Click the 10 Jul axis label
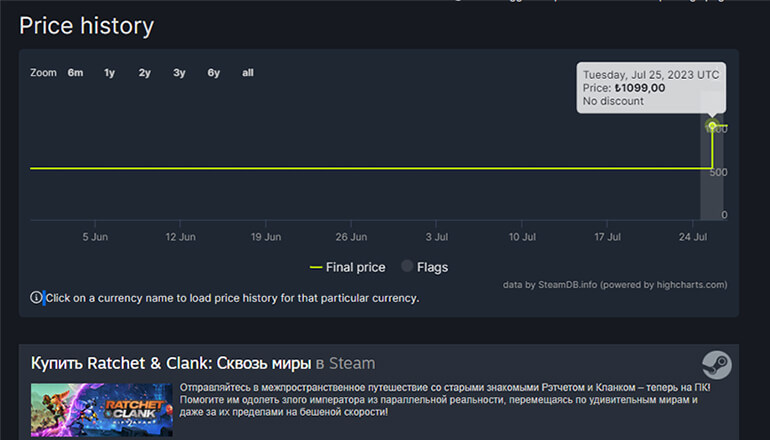 point(522,237)
